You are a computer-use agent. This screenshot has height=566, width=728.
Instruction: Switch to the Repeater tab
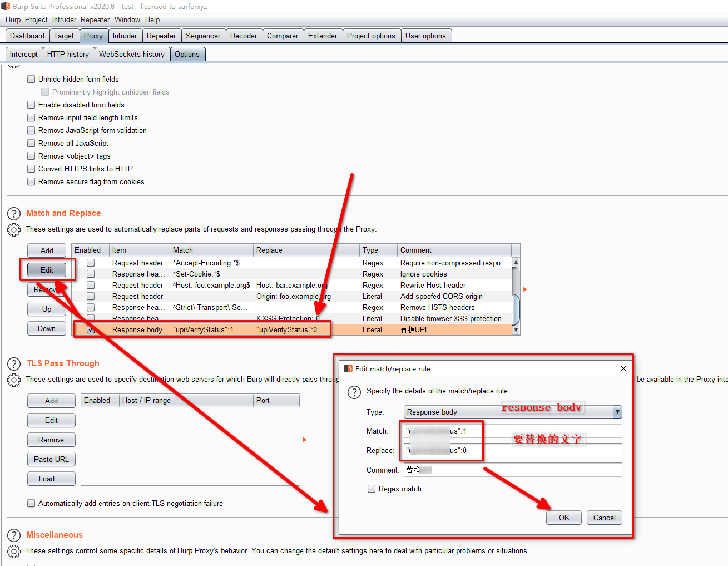coord(161,36)
